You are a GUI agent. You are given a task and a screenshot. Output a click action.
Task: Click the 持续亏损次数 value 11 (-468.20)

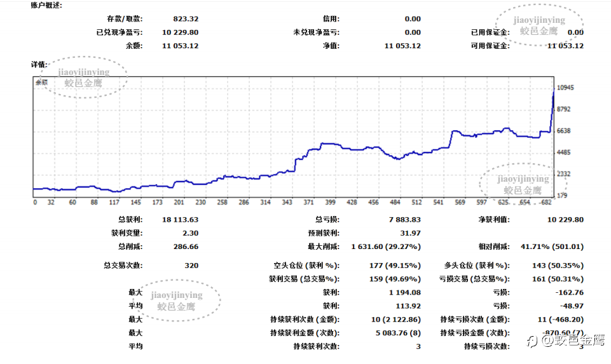(561, 320)
